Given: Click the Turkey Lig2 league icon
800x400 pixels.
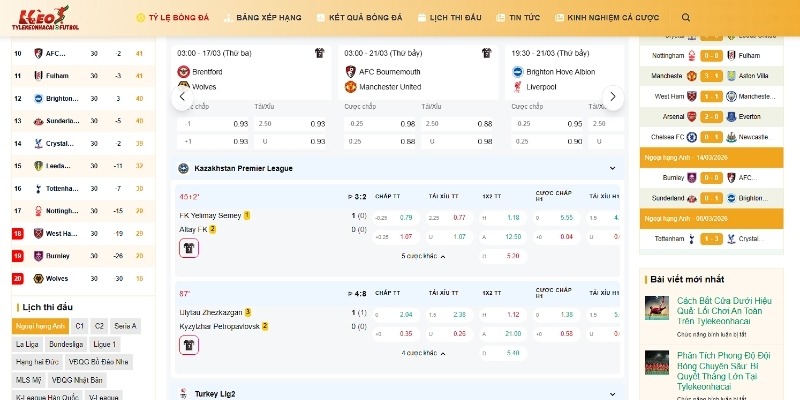Looking at the screenshot, I should pyautogui.click(x=184, y=393).
